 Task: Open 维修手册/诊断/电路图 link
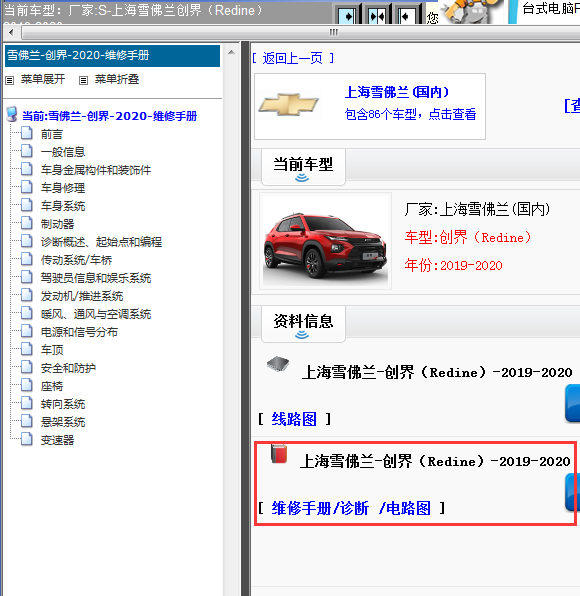coord(351,508)
